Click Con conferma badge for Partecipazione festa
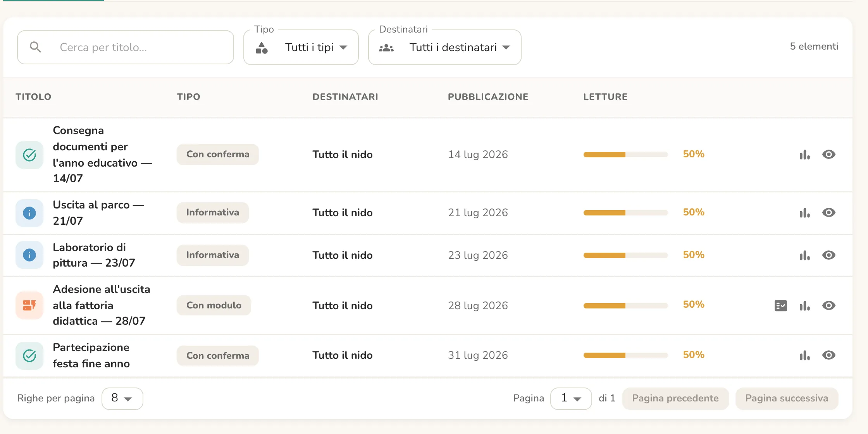This screenshot has width=868, height=434. [218, 355]
